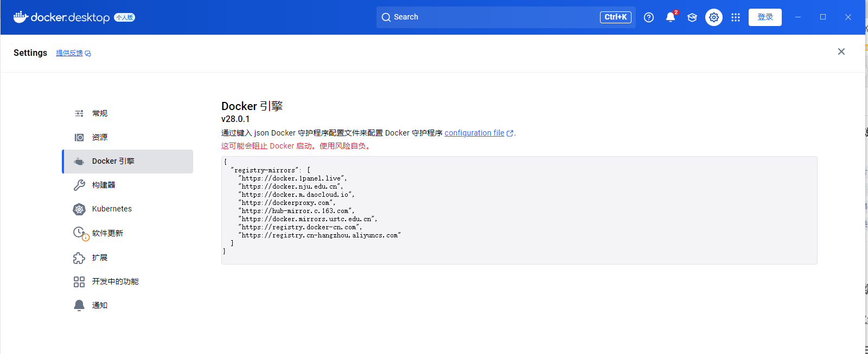Click the Docker 引擎 page heading
868x354 pixels.
point(252,106)
